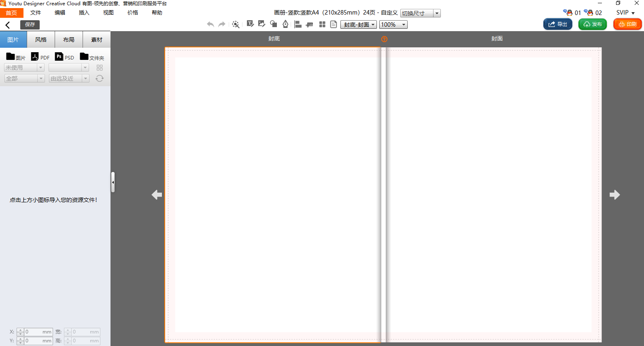Open the page grid overview icon
Screen dimensions: 644x346
322,24
